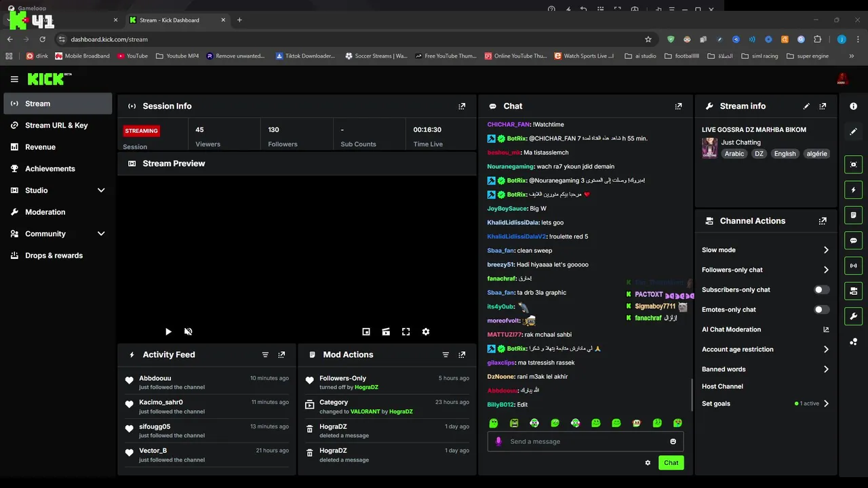
Task: Open Account age restriction options
Action: [x=766, y=349]
